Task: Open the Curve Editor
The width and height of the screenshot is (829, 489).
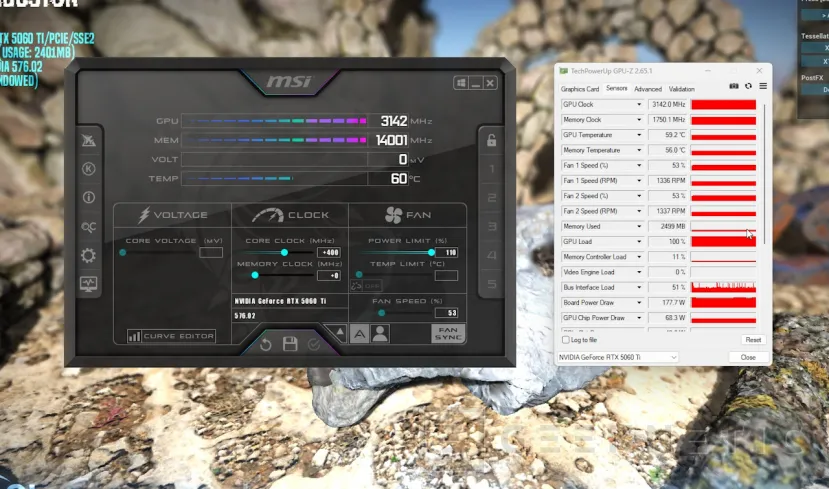Action: coord(171,336)
